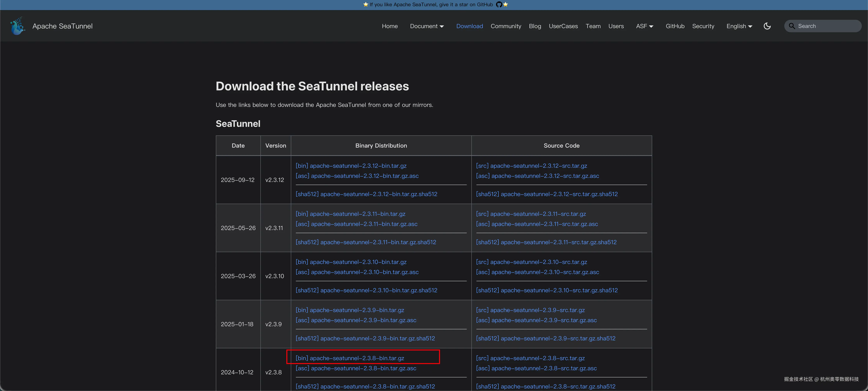Open the Security navigation link
868x391 pixels.
tap(703, 26)
